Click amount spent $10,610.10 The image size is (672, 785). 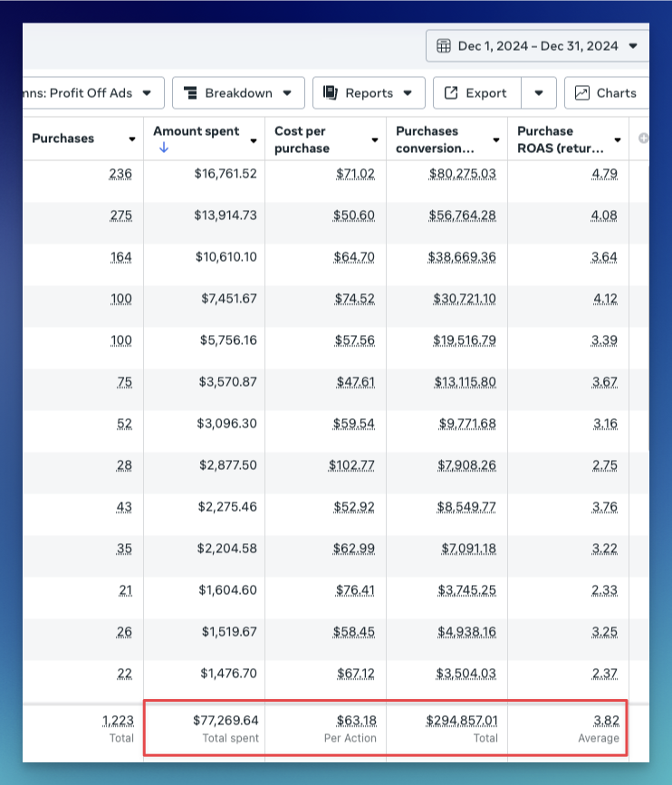click(226, 257)
